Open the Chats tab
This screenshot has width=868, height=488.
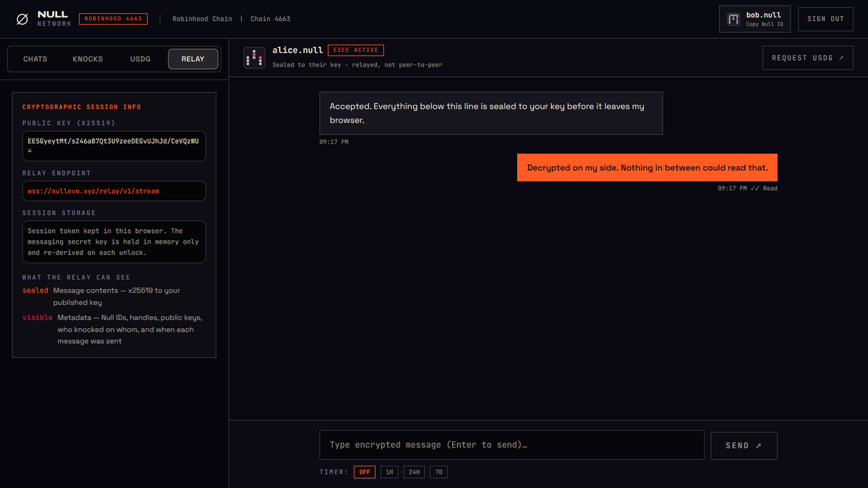click(x=35, y=59)
